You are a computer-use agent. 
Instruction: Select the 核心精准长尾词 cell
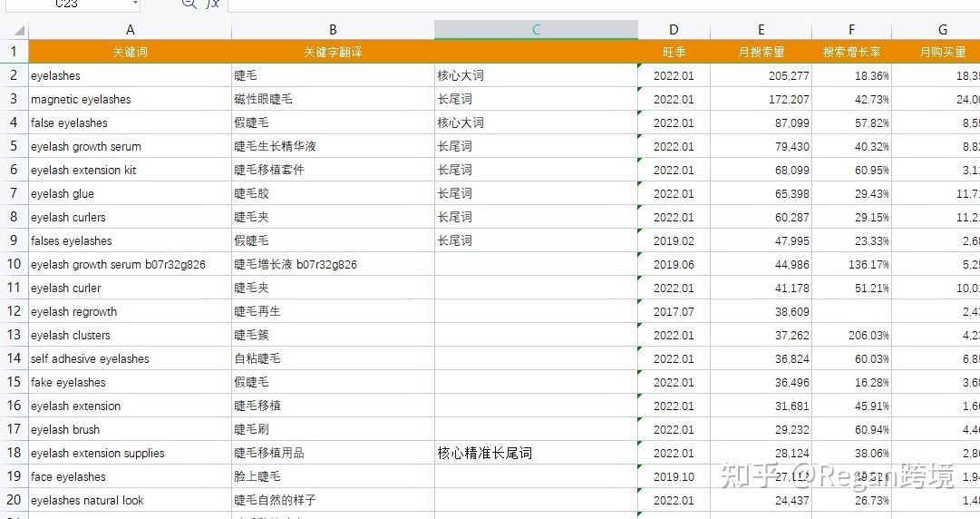[536, 453]
